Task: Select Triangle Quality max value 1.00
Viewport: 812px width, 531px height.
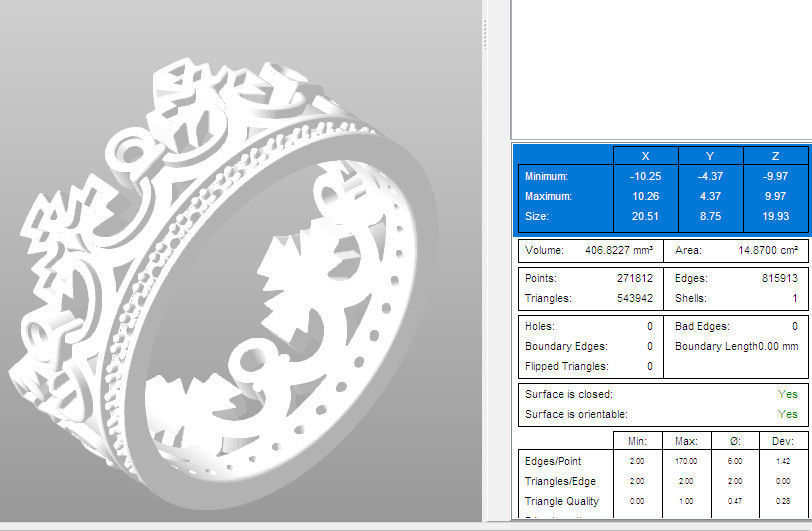Action: click(686, 501)
